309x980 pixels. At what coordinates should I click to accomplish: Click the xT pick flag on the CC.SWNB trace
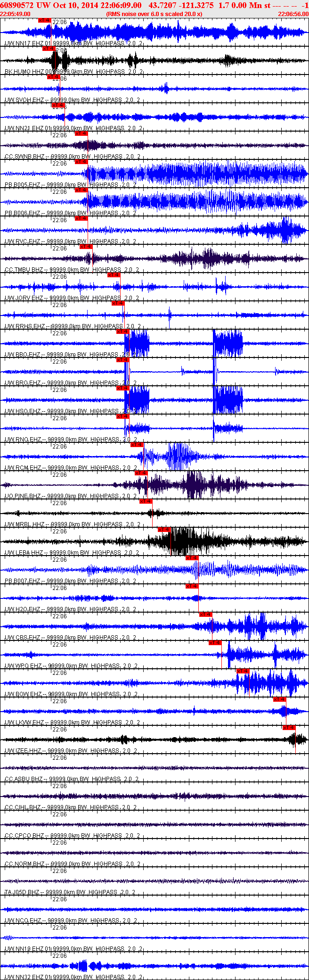[x=81, y=133]
